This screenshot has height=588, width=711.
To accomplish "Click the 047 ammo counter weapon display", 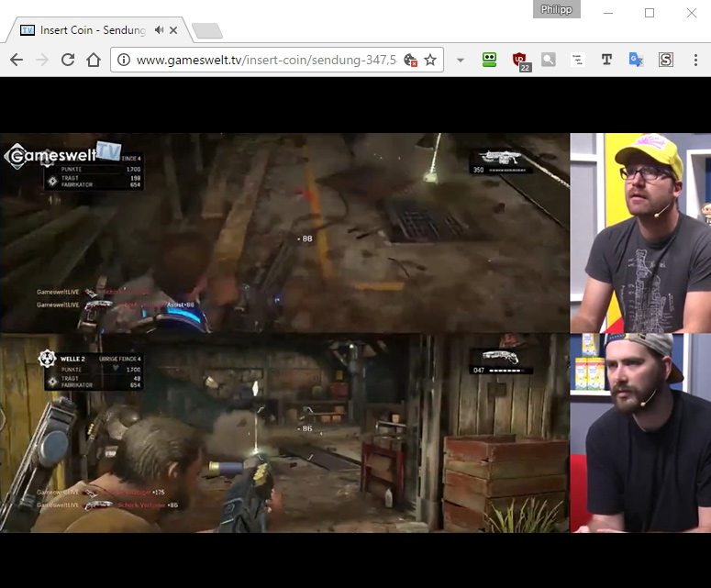I will (x=501, y=361).
